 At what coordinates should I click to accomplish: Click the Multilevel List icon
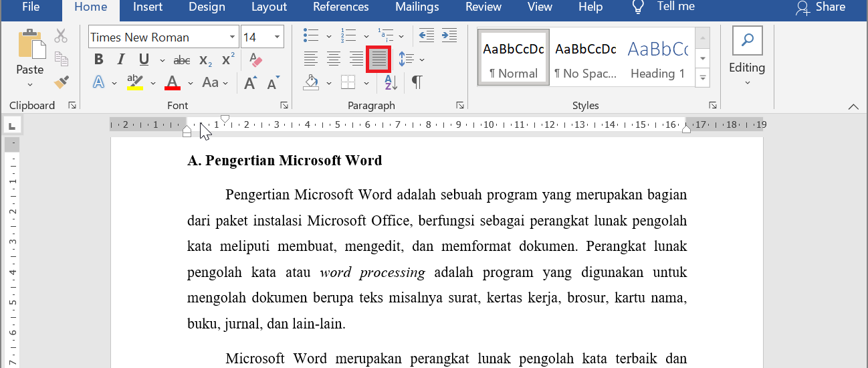click(386, 35)
